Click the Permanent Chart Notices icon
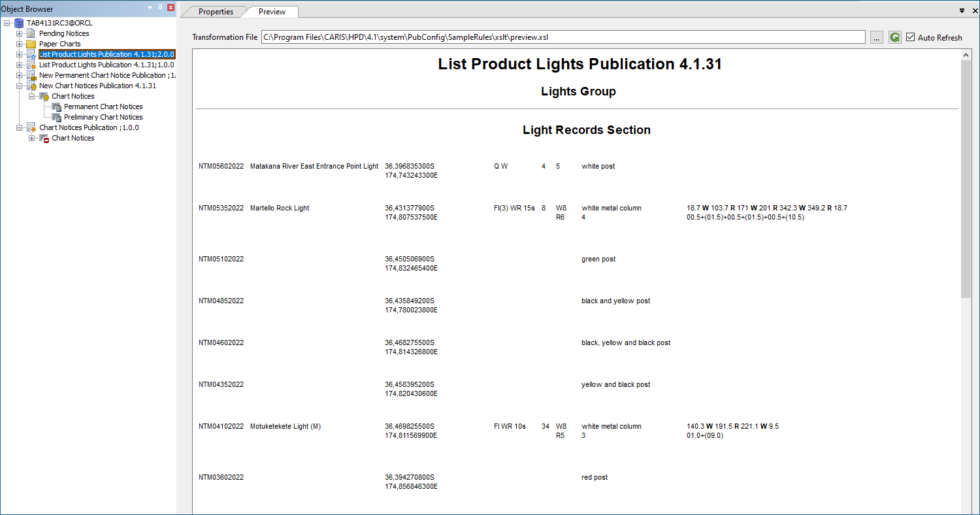 [56, 107]
